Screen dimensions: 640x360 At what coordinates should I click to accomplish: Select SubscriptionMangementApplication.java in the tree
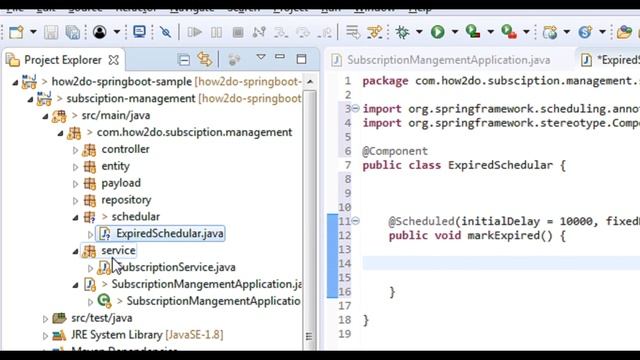tap(207, 284)
